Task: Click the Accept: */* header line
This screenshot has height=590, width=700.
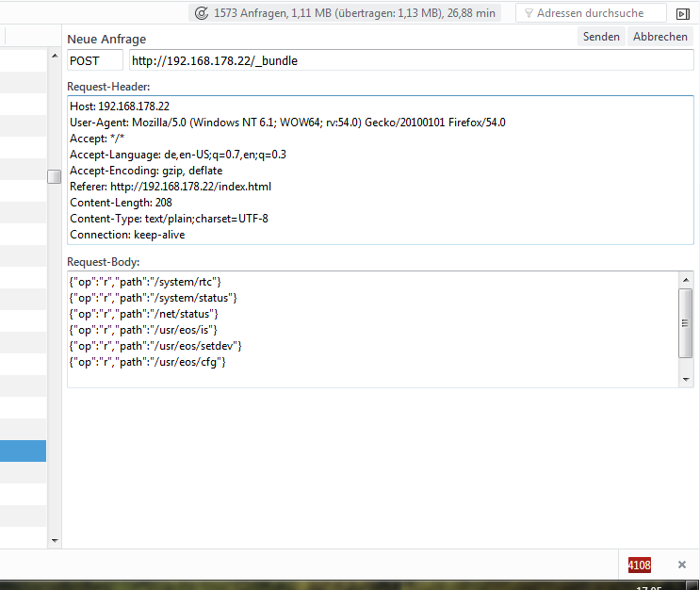Action: 97,139
